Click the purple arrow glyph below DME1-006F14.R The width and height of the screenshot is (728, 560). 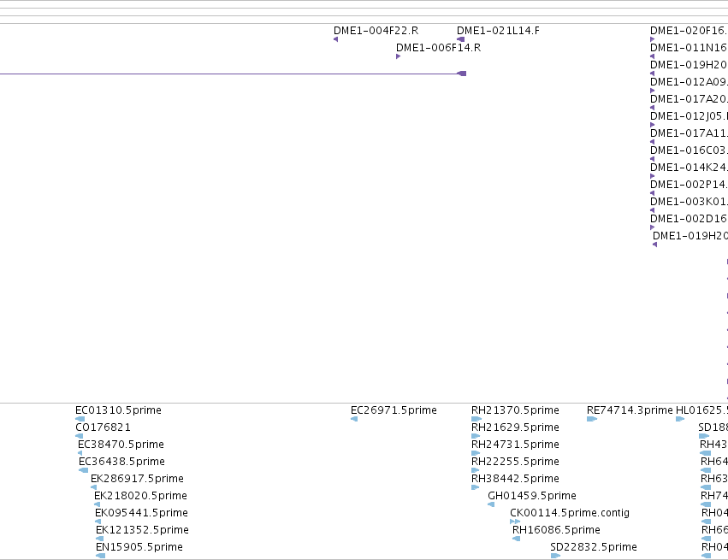398,56
